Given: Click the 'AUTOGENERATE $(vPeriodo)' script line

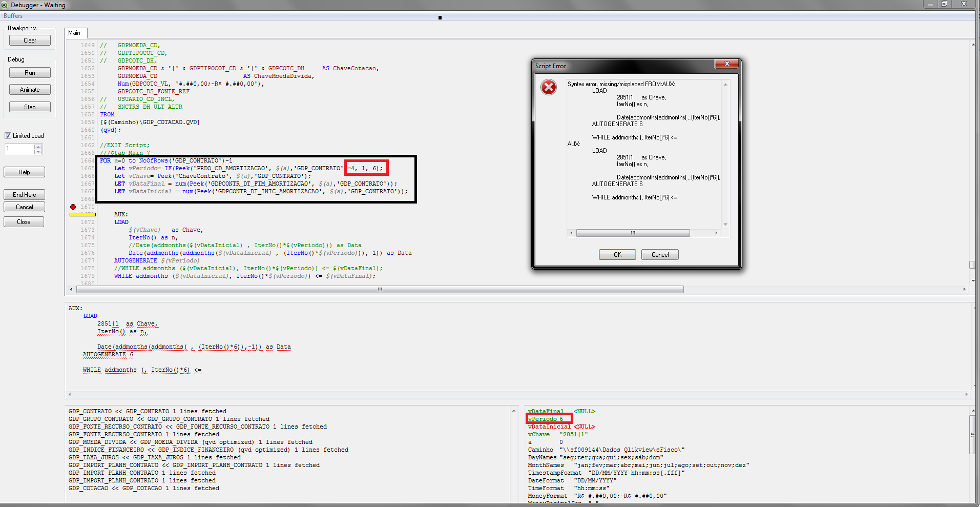Looking at the screenshot, I should point(157,260).
